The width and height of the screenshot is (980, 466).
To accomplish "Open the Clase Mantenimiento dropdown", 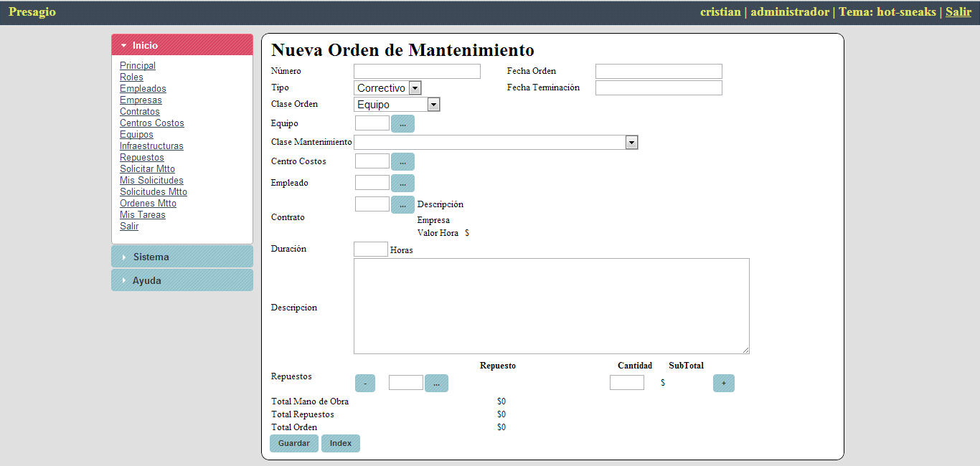I will (x=631, y=142).
